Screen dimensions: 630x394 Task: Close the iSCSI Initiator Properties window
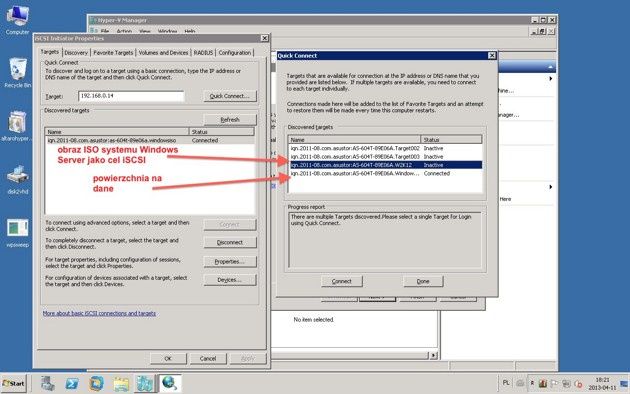tap(264, 38)
